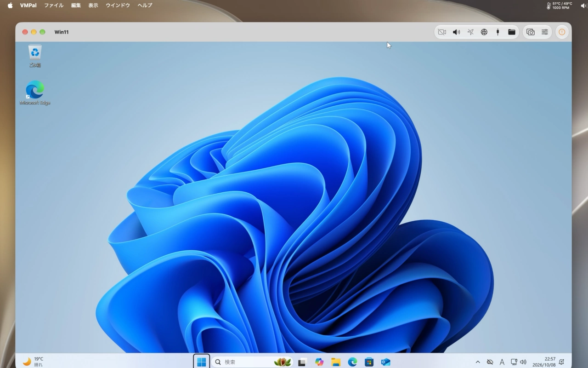Open File Explorer from the taskbar
This screenshot has height=368, width=588.
point(336,362)
